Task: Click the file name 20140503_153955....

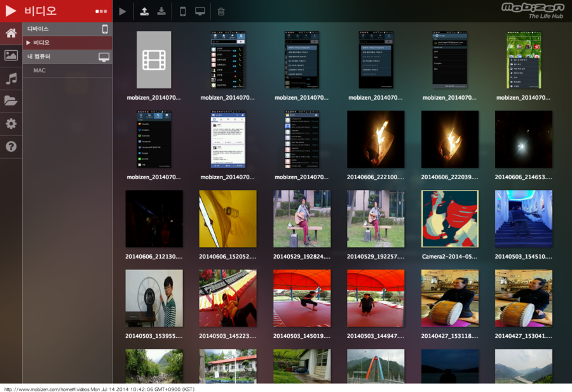Action: coord(154,336)
